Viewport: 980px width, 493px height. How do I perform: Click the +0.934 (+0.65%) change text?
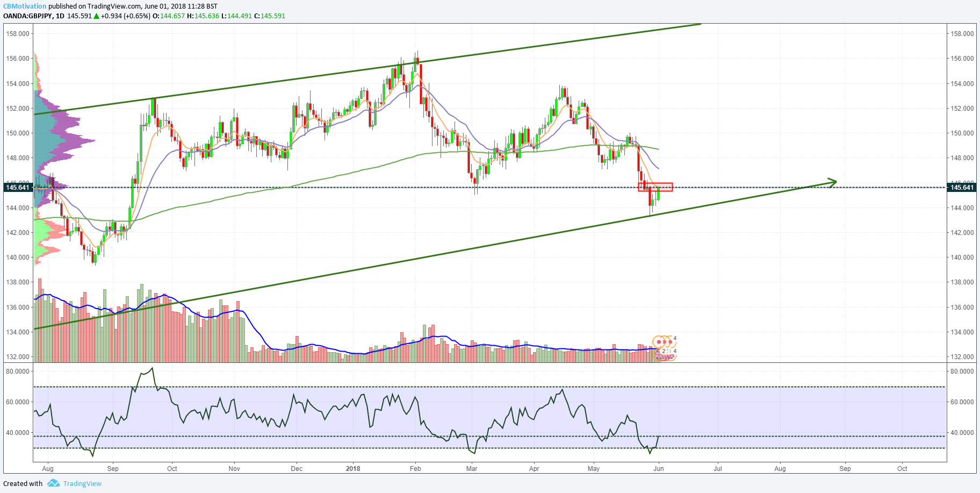point(125,16)
